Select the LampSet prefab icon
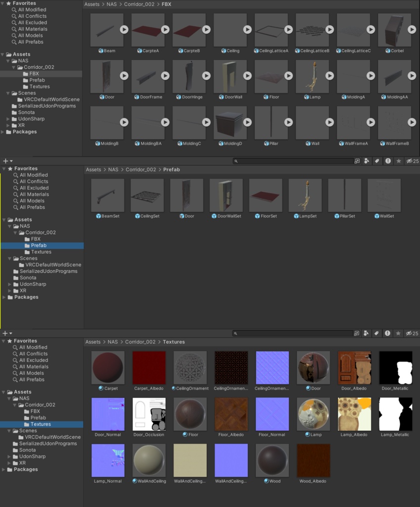 (x=305, y=195)
